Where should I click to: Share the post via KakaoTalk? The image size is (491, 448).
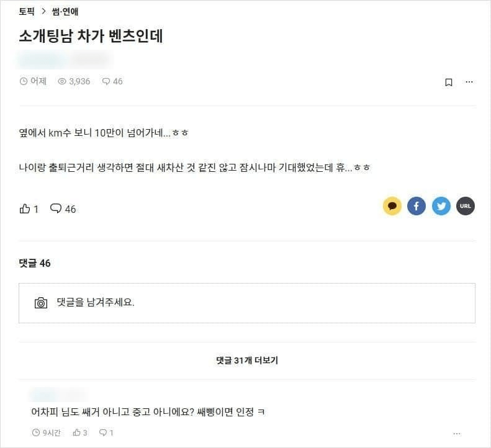[x=392, y=206]
